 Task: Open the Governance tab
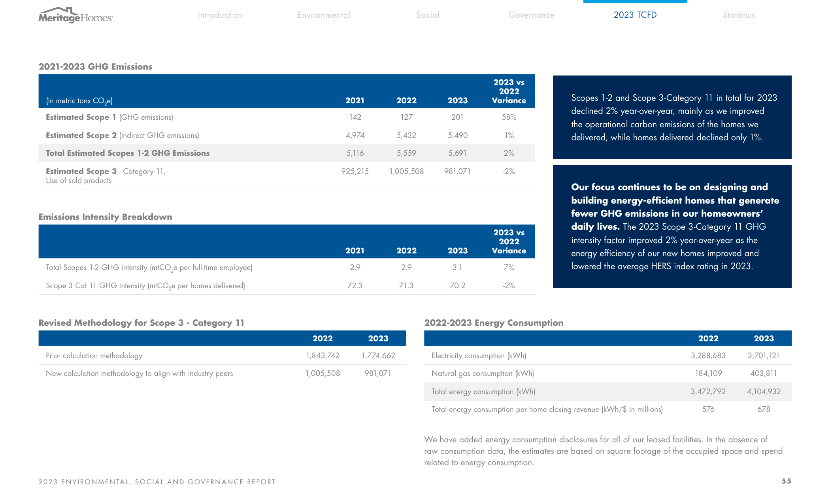[x=531, y=15]
